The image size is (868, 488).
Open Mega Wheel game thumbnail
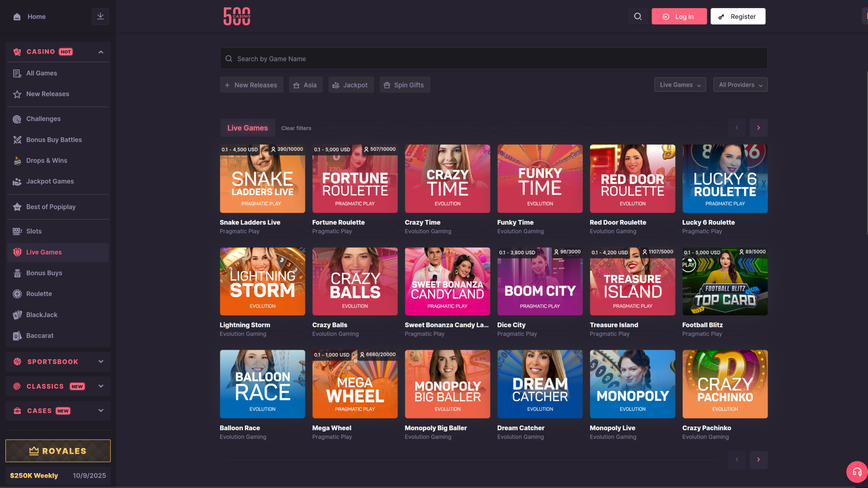click(355, 384)
